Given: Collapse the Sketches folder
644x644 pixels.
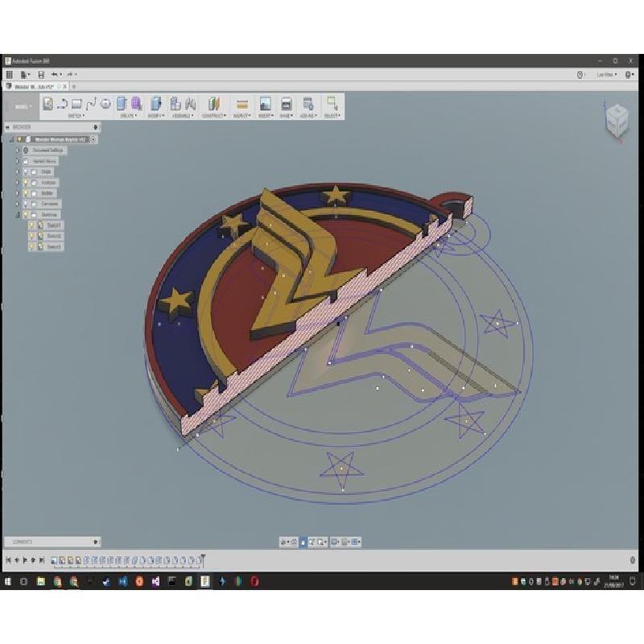Looking at the screenshot, I should (18, 215).
